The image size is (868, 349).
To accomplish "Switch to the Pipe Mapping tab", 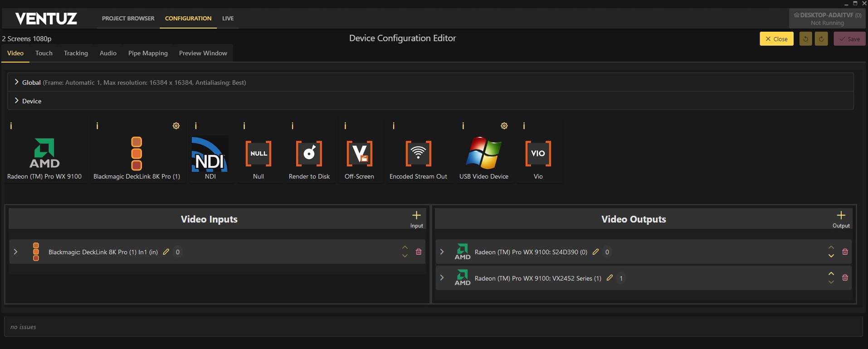I will [148, 53].
